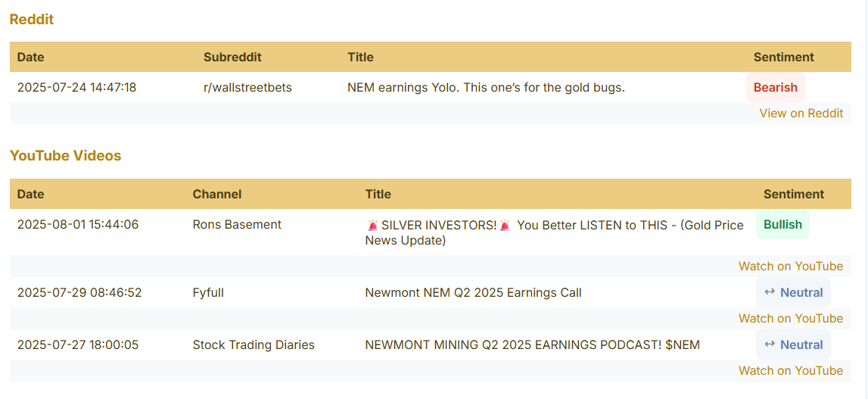868x399 pixels.
Task: Click Neutral badge in Fyfull row
Action: (x=793, y=292)
